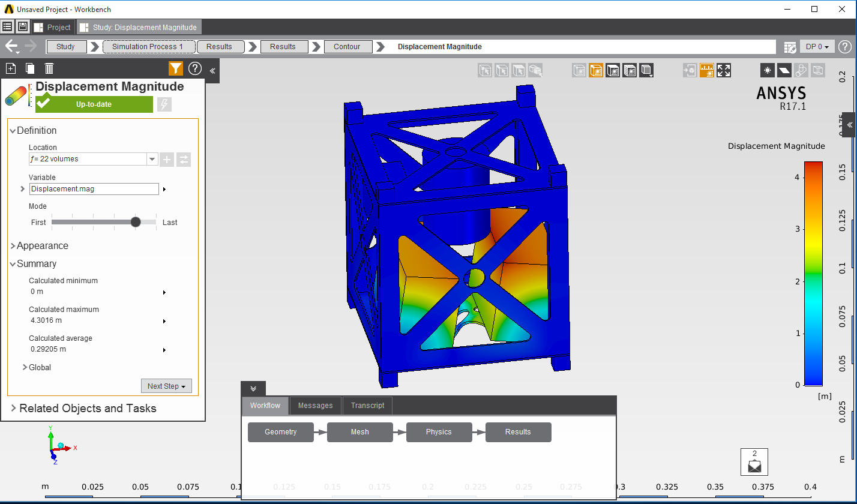Collapse the left properties panel
The image size is (857, 504).
coord(212,71)
